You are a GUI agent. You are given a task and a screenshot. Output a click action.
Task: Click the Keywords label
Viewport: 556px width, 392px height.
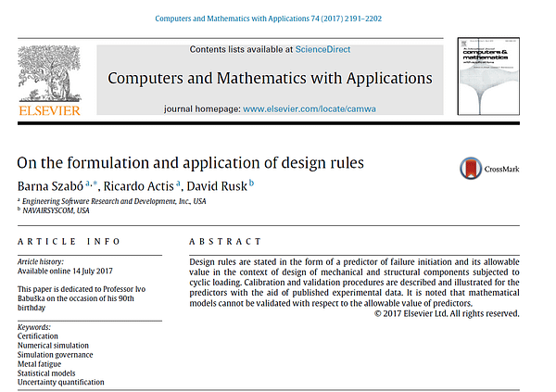(x=34, y=327)
